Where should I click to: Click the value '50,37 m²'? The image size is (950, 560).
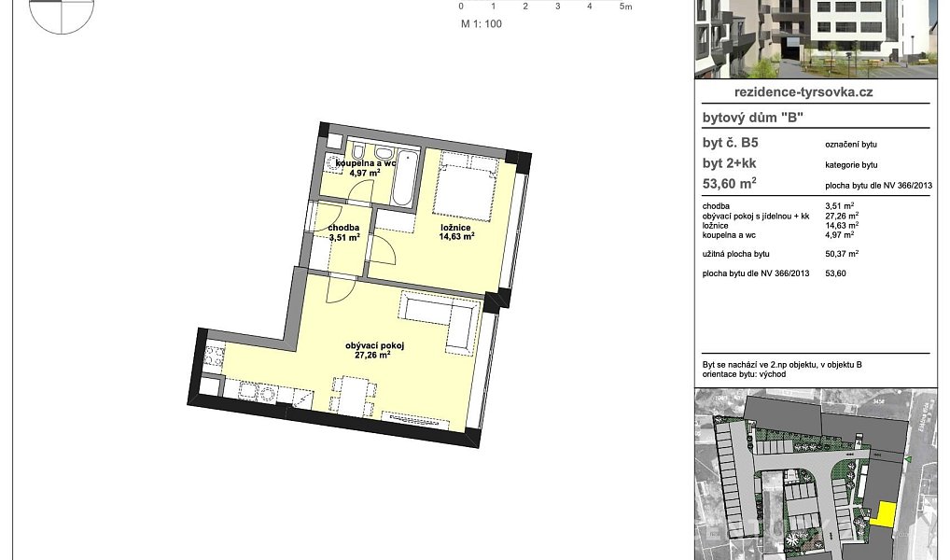(842, 254)
